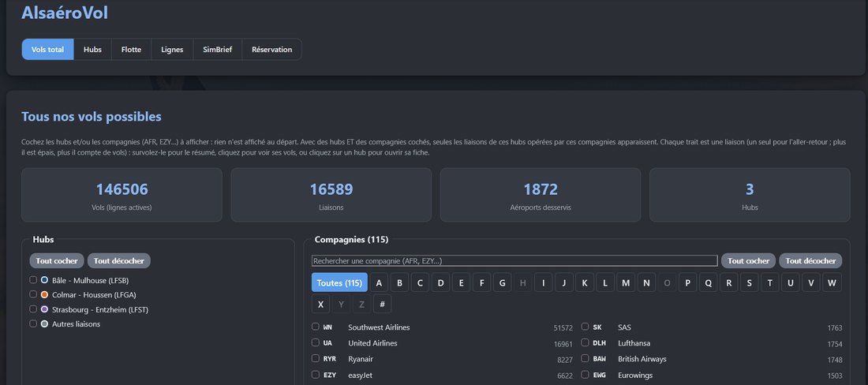Click the Ryanair company name
Image resolution: width=868 pixels, height=385 pixels.
click(361, 359)
